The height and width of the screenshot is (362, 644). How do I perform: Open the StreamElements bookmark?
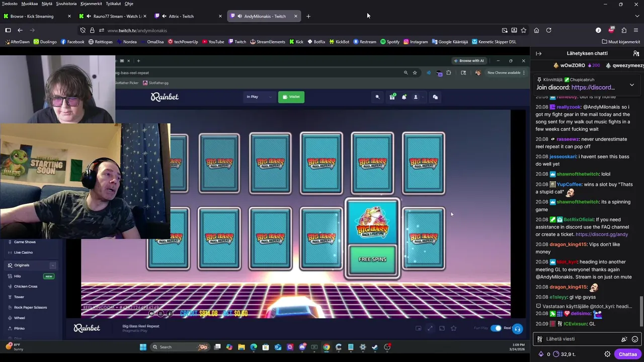coord(267,42)
